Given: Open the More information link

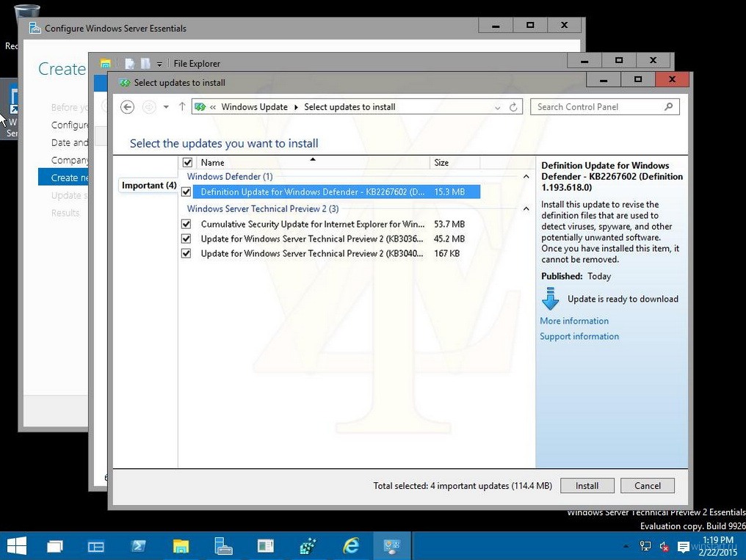Looking at the screenshot, I should click(x=573, y=321).
